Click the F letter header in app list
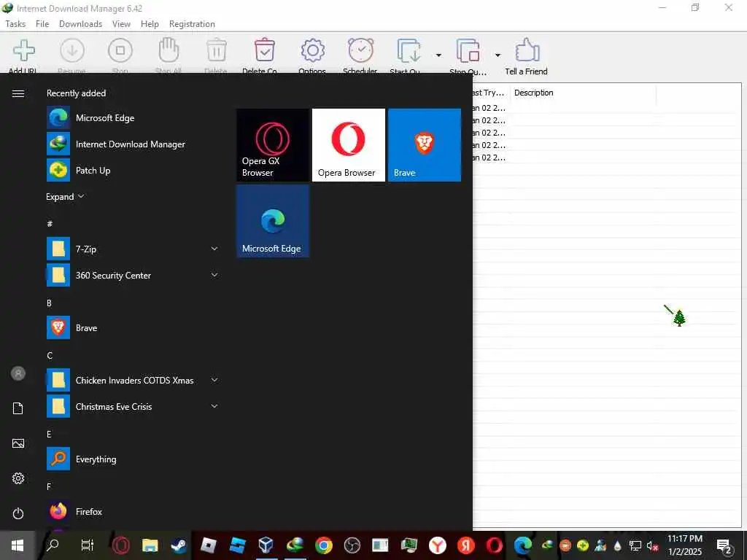The width and height of the screenshot is (747, 560). [x=49, y=486]
